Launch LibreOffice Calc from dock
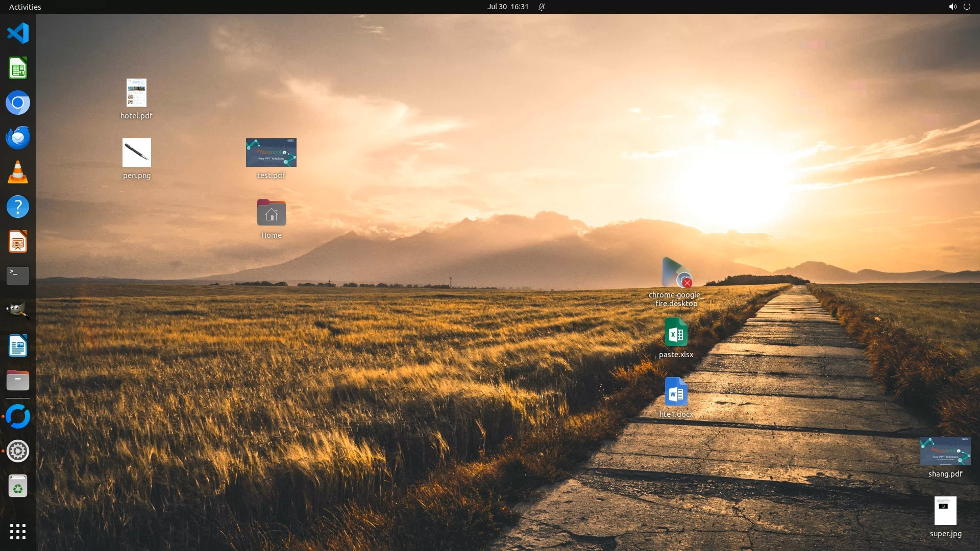Viewport: 980px width, 551px height. [x=18, y=68]
